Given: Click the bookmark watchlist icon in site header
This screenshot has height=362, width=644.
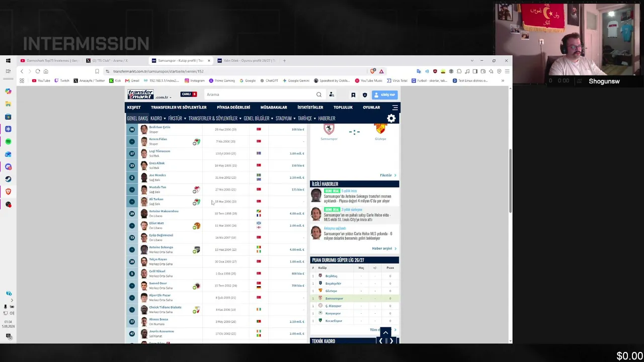Looking at the screenshot, I should click(353, 95).
